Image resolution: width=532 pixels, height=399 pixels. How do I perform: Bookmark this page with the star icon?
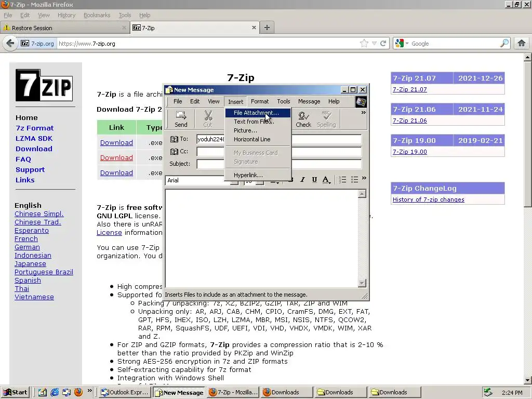tap(364, 44)
